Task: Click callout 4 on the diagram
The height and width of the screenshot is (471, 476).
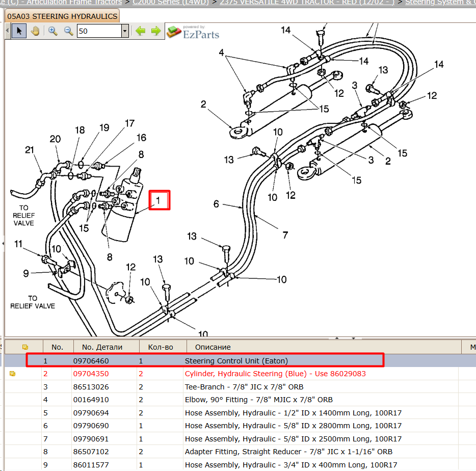Action: click(x=221, y=53)
